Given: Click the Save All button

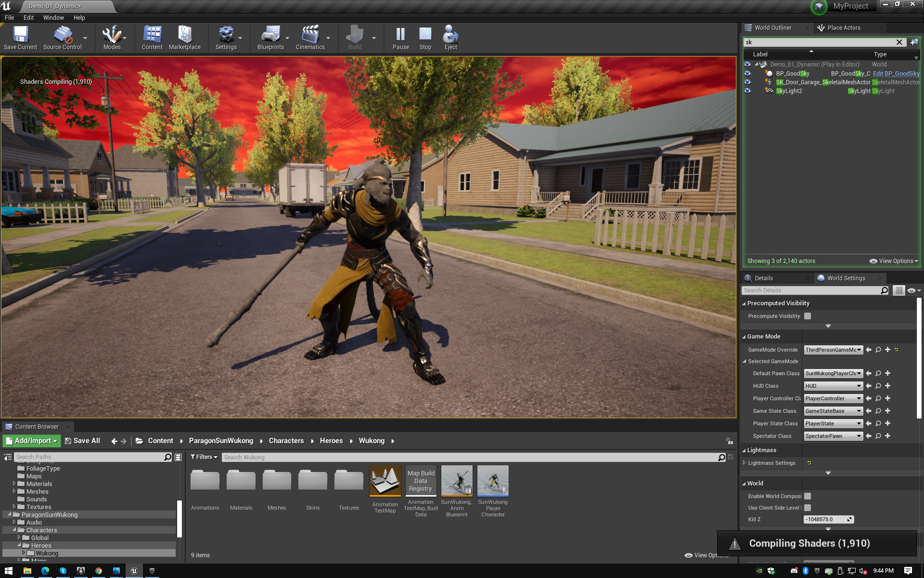Looking at the screenshot, I should click(82, 441).
